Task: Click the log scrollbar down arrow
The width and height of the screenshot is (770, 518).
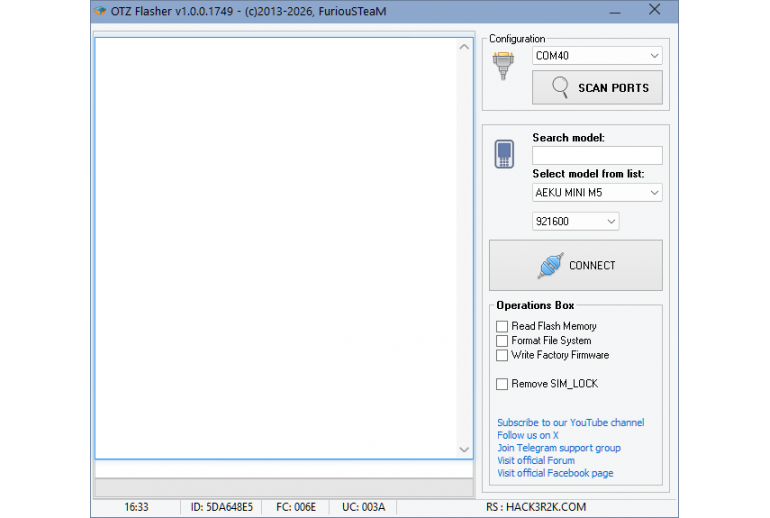Action: 464,450
